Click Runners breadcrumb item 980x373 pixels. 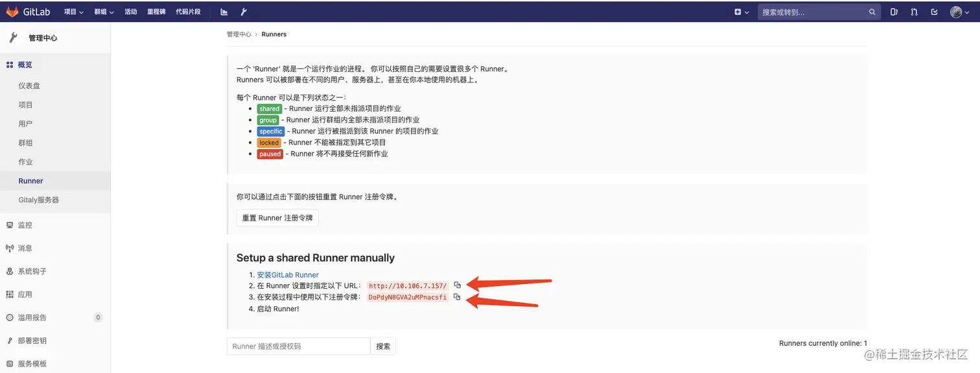pos(274,34)
